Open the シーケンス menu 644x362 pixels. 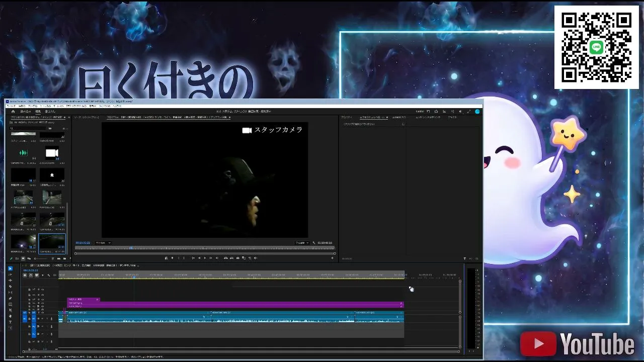point(46,106)
